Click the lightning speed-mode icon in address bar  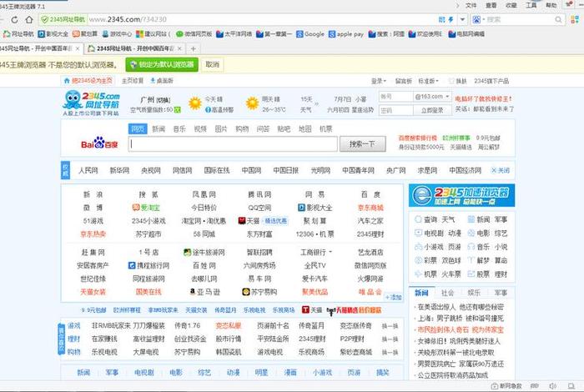[451, 19]
